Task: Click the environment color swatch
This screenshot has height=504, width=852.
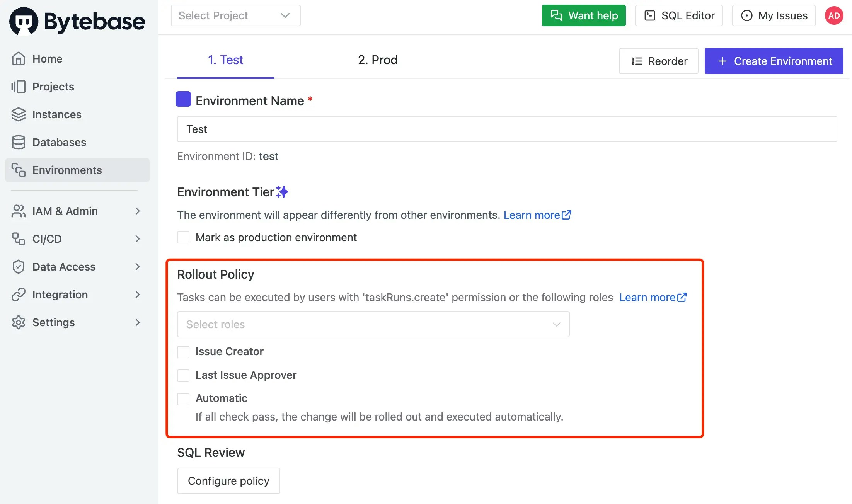Action: pos(183,99)
